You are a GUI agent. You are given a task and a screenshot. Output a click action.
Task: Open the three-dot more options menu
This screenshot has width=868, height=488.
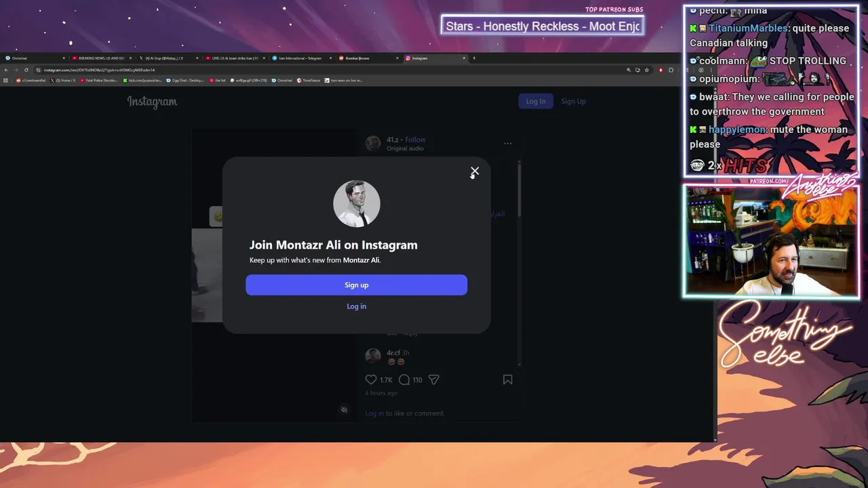508,143
